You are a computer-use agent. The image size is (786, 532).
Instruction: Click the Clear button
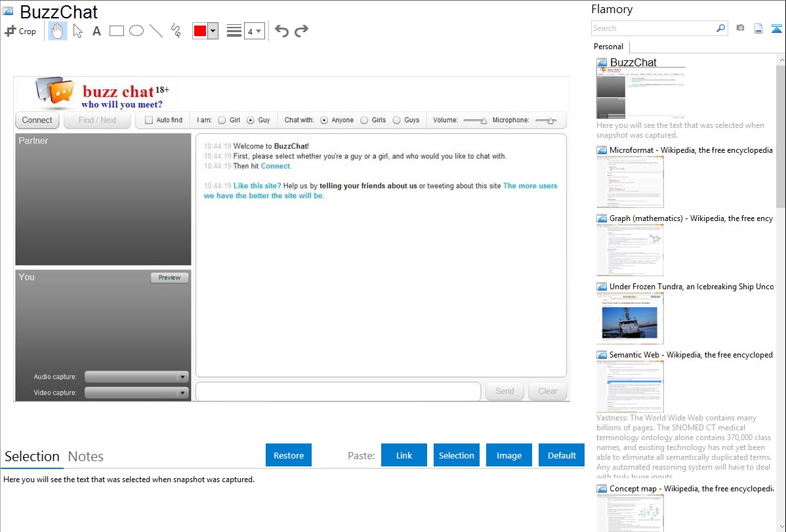click(547, 391)
